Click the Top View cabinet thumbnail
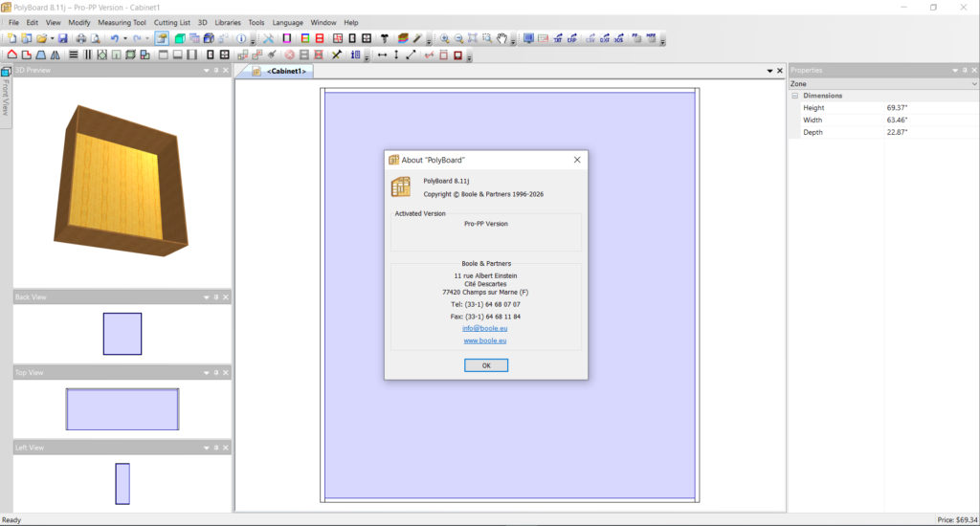 (x=122, y=409)
